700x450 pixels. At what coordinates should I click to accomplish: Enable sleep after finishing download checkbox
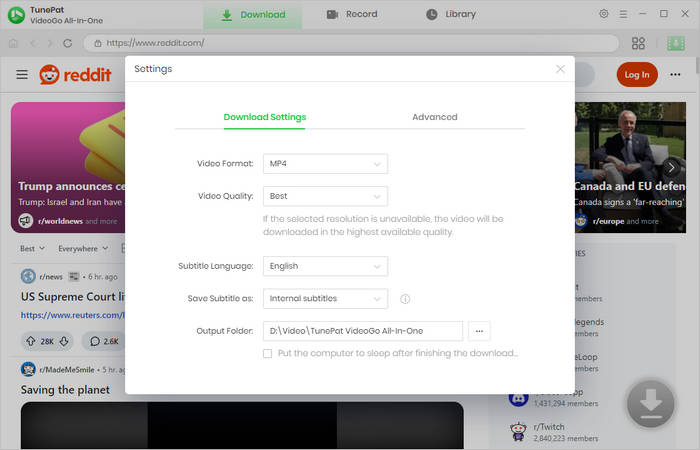[267, 354]
